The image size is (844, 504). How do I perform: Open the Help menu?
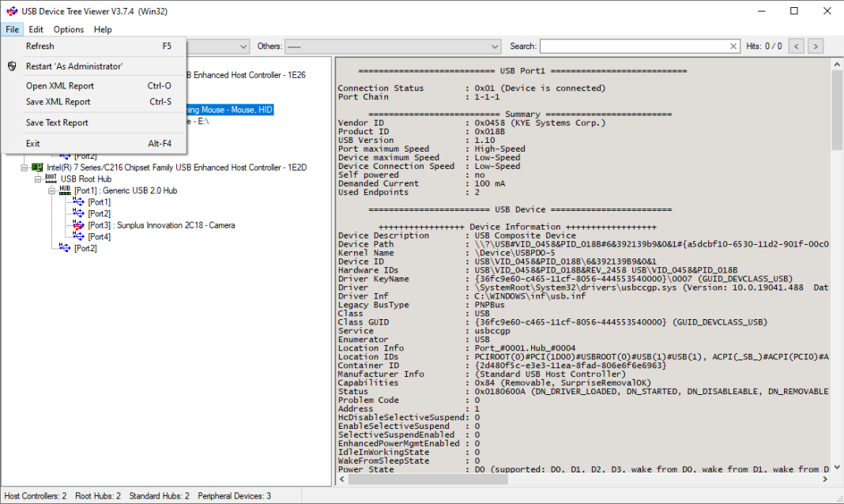pos(101,29)
